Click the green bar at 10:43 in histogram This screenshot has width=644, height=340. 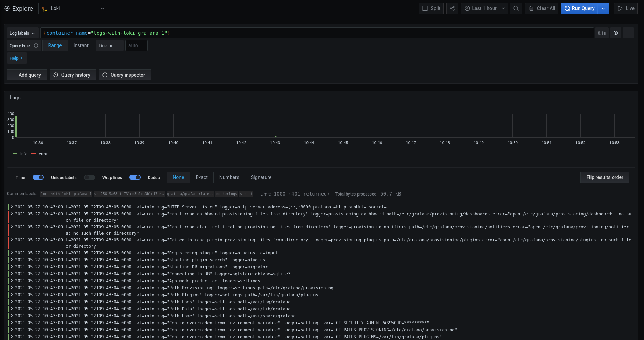click(x=276, y=137)
